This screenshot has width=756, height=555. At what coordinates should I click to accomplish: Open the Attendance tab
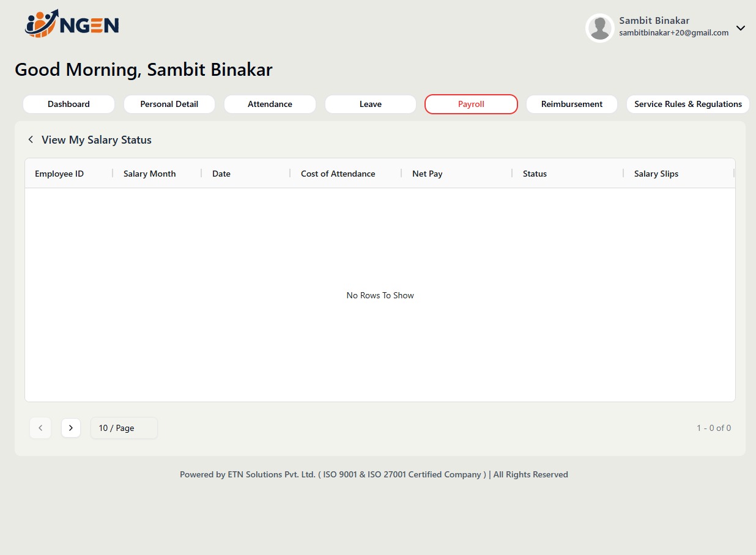click(270, 104)
